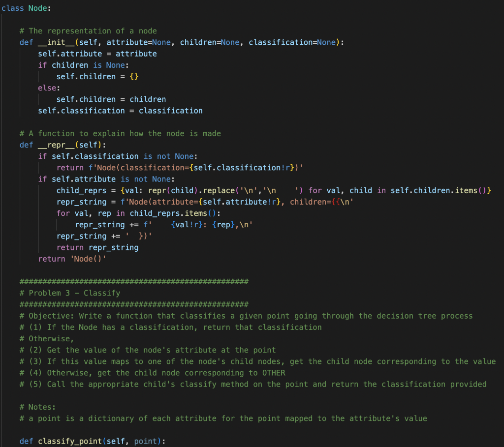The image size is (504, 447).
Task: Click the class Node definition
Action: 25,8
